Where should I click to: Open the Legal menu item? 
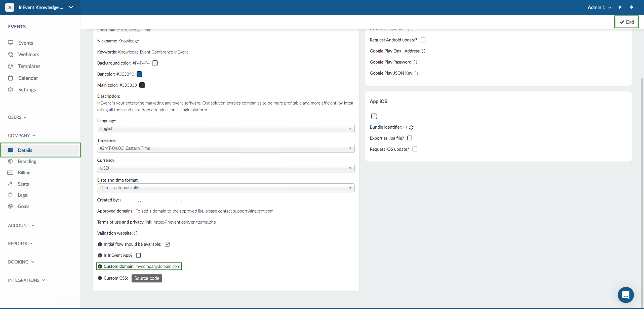pos(23,194)
